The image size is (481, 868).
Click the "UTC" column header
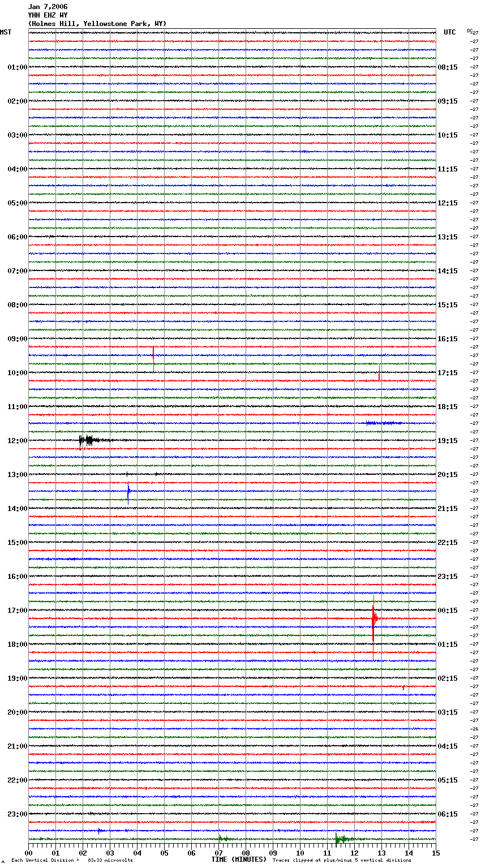tap(450, 32)
